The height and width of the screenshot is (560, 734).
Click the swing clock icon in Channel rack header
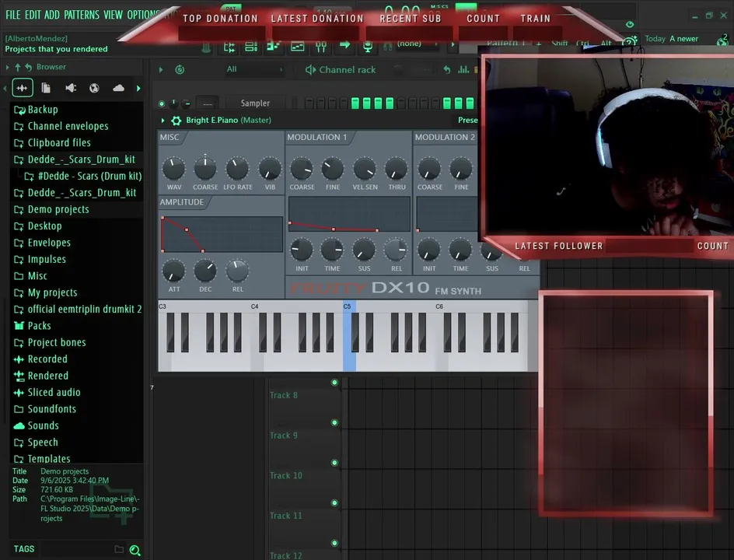180,70
